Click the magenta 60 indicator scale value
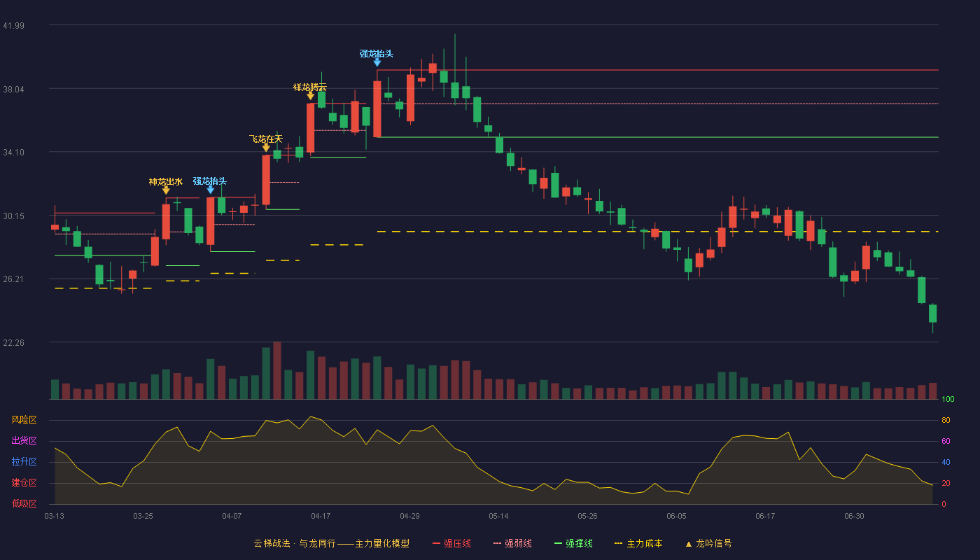The height and width of the screenshot is (560, 980). coord(946,442)
